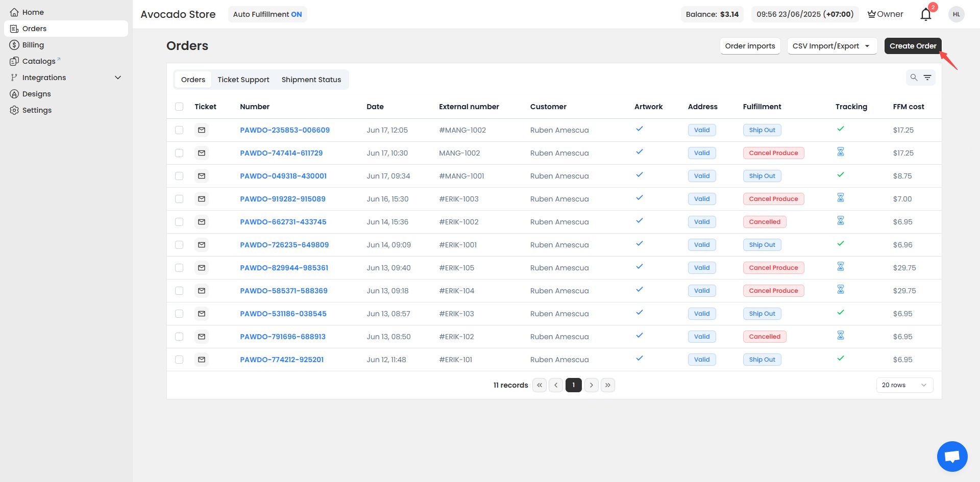Screen dimensions: 980x482
Task: Expand the CSV Import/Export dropdown
Action: (832, 46)
